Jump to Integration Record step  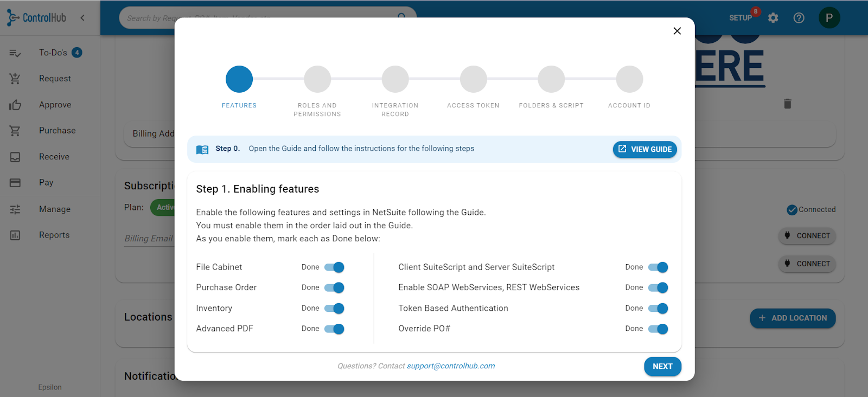pyautogui.click(x=395, y=79)
